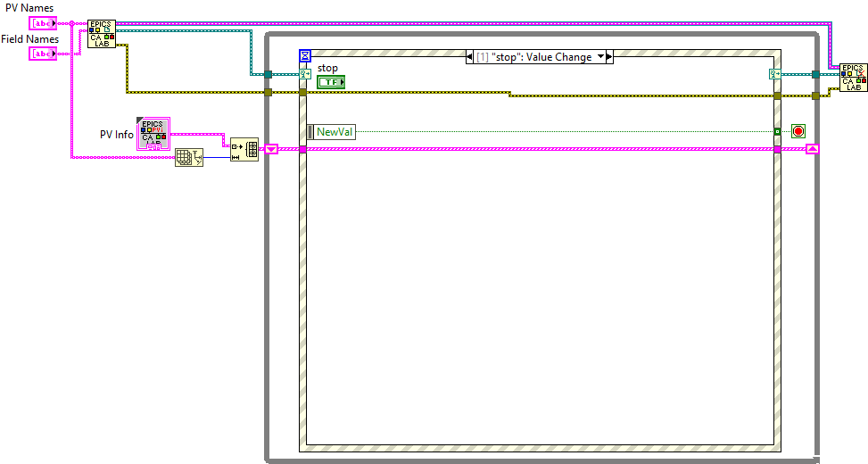868x464 pixels.
Task: Select the Array Size function node
Action: [x=189, y=158]
